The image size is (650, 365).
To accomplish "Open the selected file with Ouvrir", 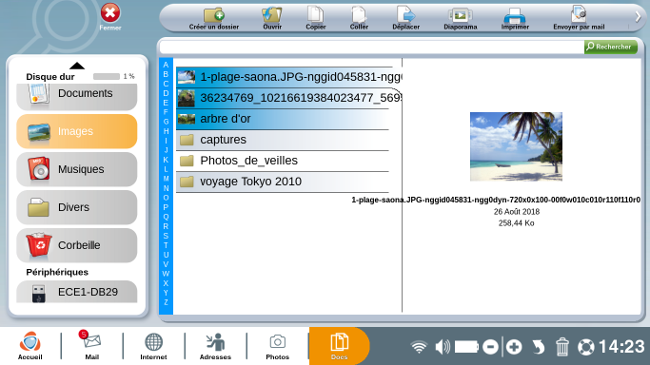I will (x=272, y=15).
